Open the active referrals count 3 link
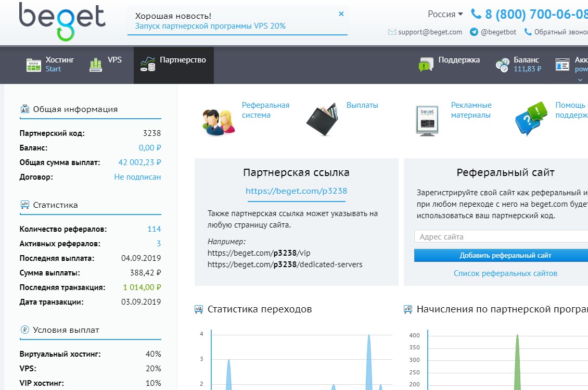 [x=159, y=244]
